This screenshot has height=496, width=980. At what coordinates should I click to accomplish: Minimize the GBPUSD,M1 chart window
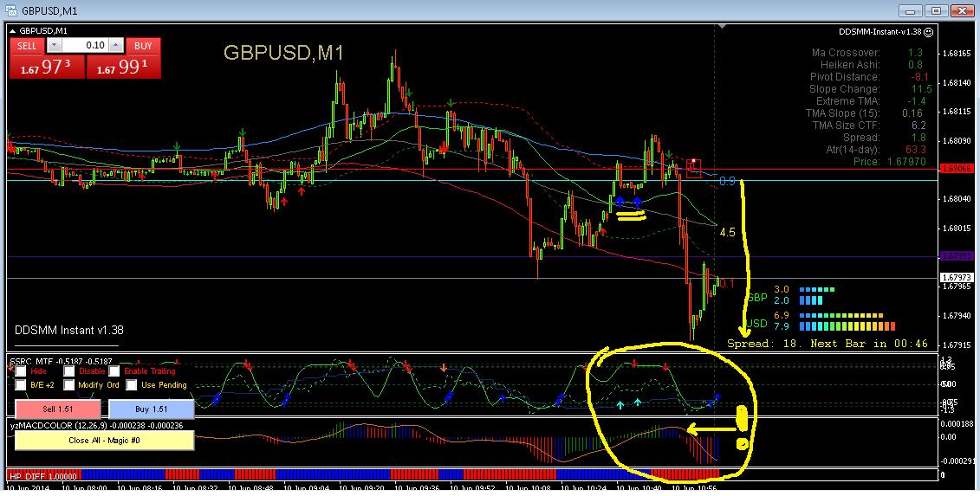click(x=911, y=10)
